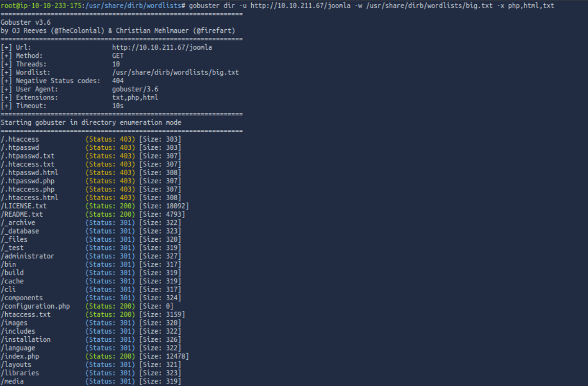The image size is (588, 386).
Task: Click the wordlist path in the Wordlist row
Action: (175, 73)
